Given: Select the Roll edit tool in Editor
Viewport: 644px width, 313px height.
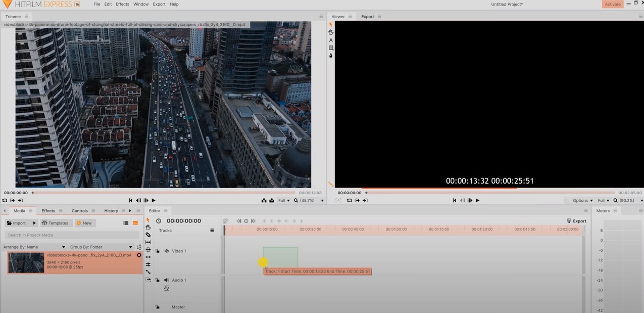Looking at the screenshot, I should [148, 264].
